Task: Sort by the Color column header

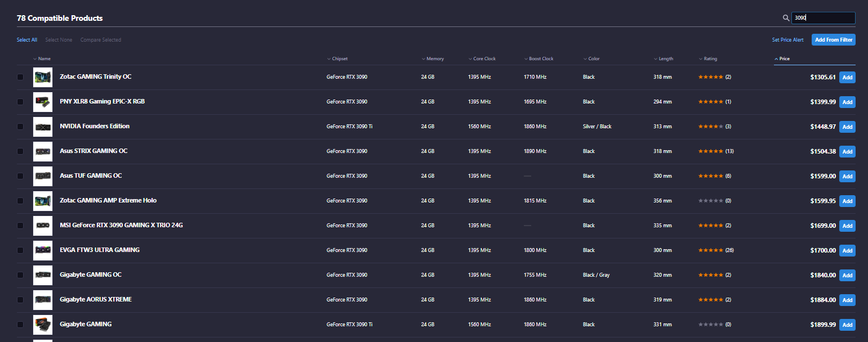Action: 591,59
